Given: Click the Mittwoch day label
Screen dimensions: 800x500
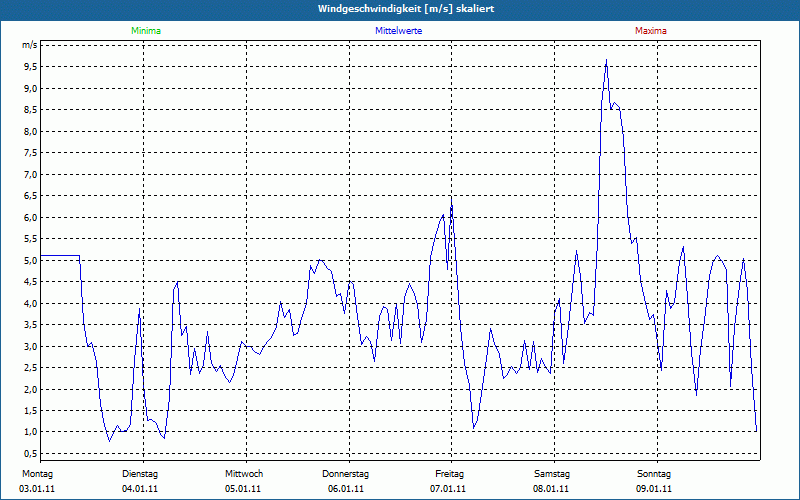Looking at the screenshot, I should point(244,474).
